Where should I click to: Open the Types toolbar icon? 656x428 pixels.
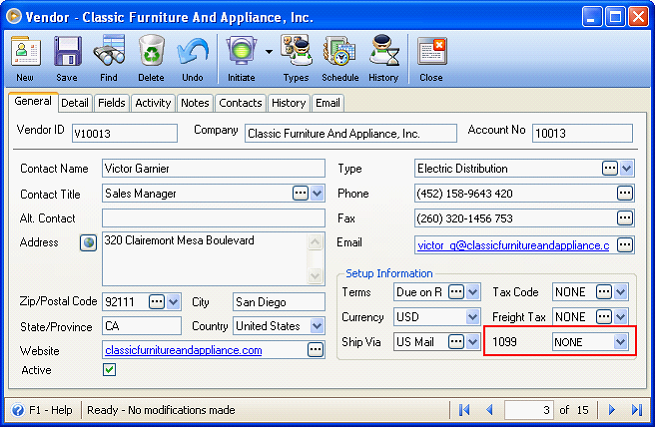[x=296, y=51]
